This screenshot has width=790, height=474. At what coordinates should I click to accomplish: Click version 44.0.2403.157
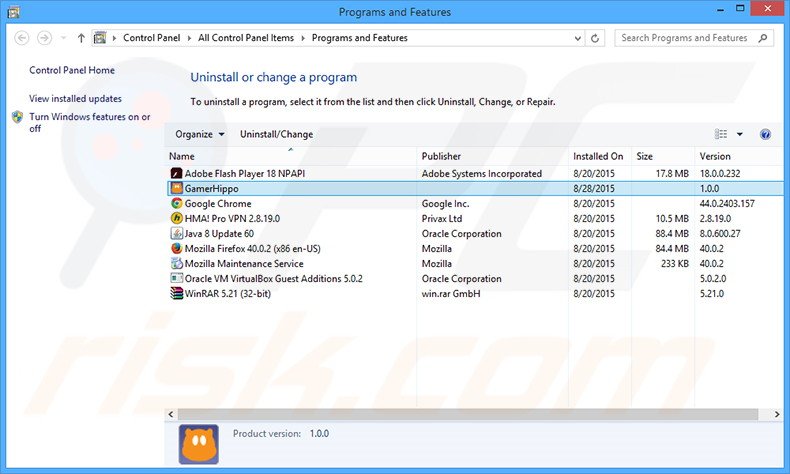pyautogui.click(x=727, y=204)
